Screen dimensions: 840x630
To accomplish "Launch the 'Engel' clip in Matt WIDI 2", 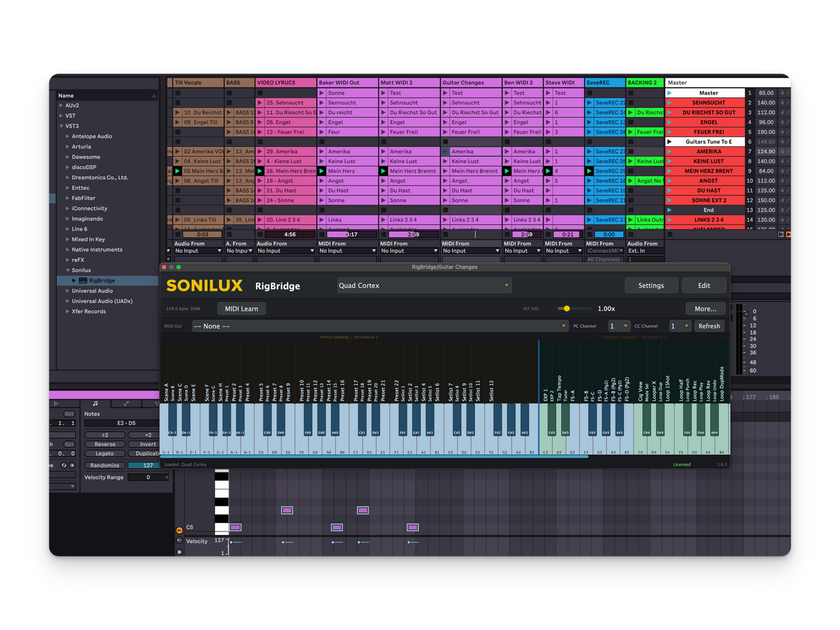I will click(x=384, y=122).
